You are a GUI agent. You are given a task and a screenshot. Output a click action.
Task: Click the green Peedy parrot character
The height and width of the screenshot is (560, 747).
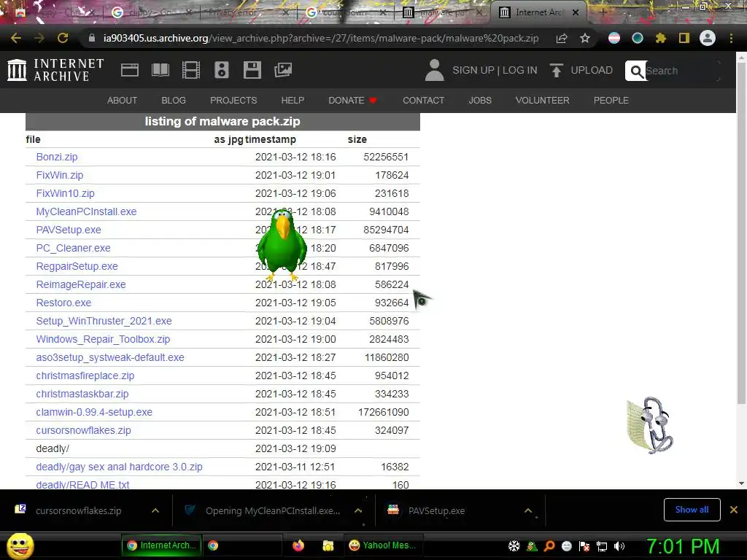point(282,245)
